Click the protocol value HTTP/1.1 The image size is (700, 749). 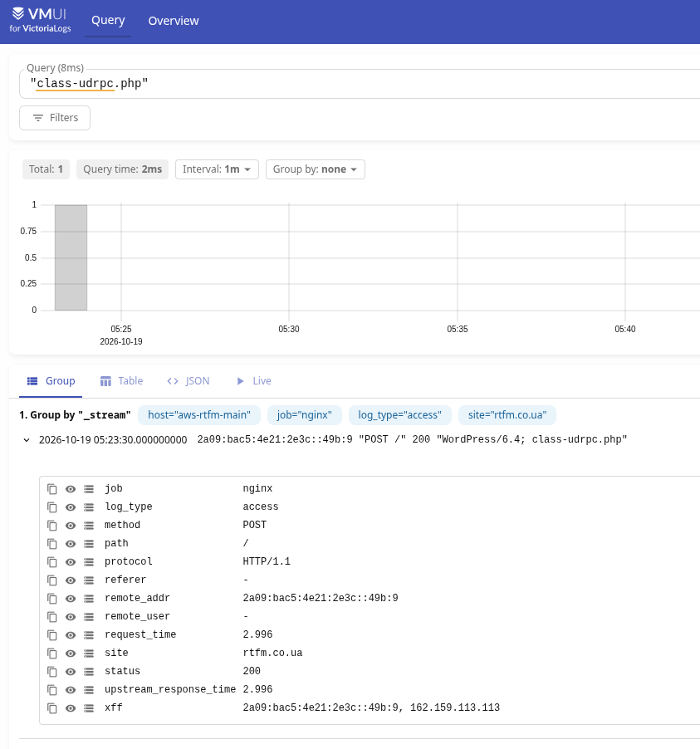point(267,561)
